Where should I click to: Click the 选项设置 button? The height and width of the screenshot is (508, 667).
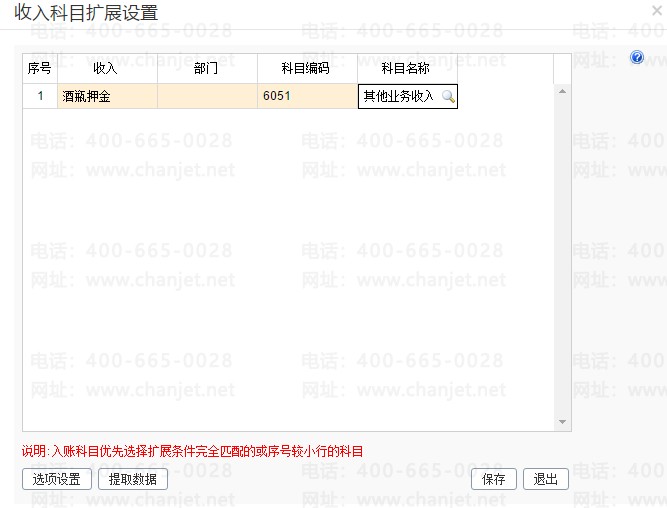click(x=57, y=479)
